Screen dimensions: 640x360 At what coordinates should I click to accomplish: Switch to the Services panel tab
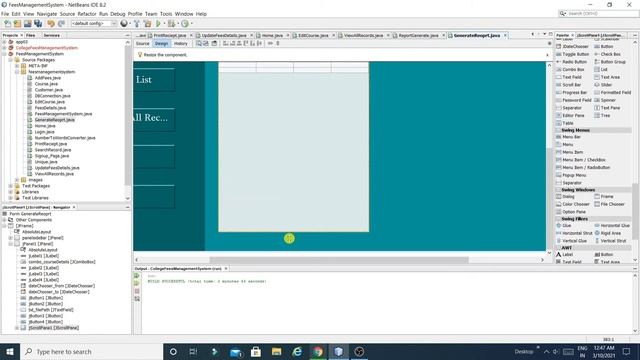52,36
